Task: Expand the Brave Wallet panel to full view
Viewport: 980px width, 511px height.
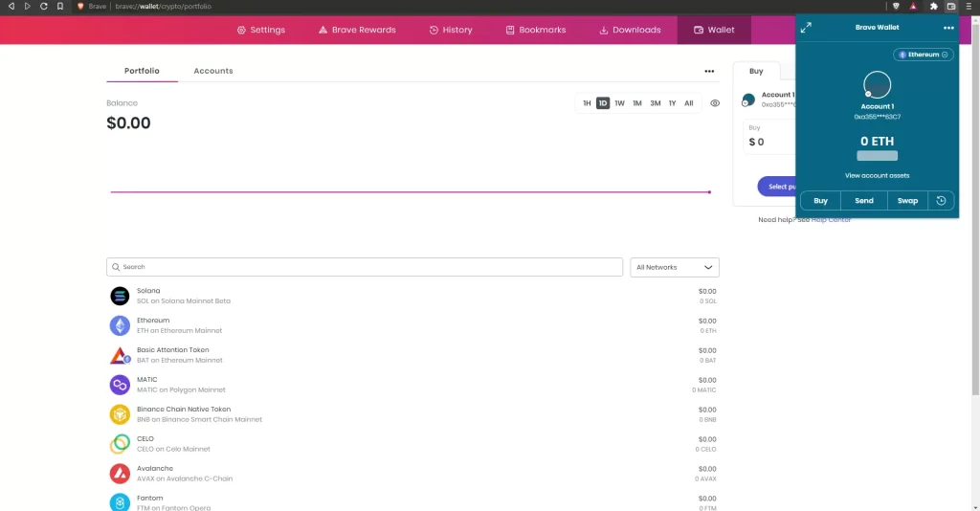Action: click(x=806, y=28)
